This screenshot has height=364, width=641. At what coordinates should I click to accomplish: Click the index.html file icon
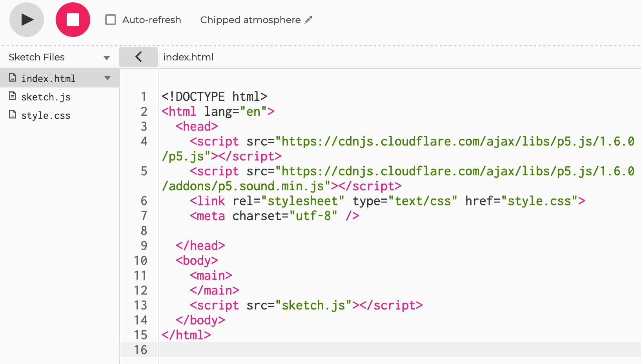pyautogui.click(x=13, y=78)
